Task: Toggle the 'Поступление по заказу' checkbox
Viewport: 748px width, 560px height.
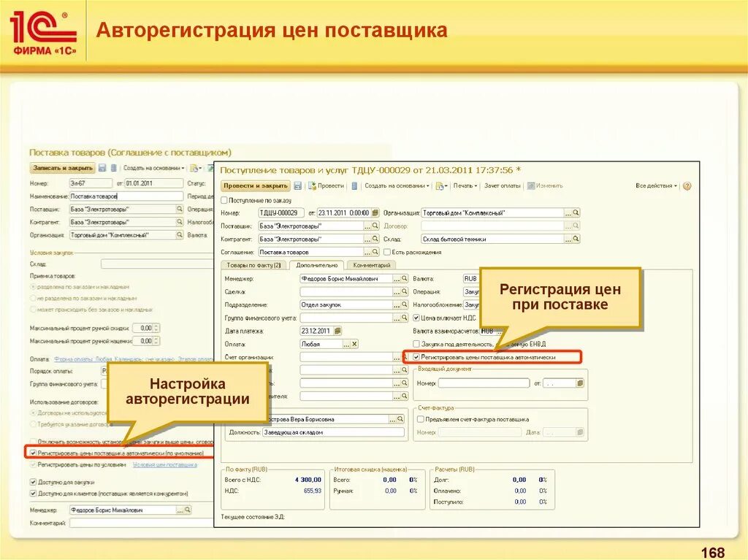Action: (x=224, y=200)
